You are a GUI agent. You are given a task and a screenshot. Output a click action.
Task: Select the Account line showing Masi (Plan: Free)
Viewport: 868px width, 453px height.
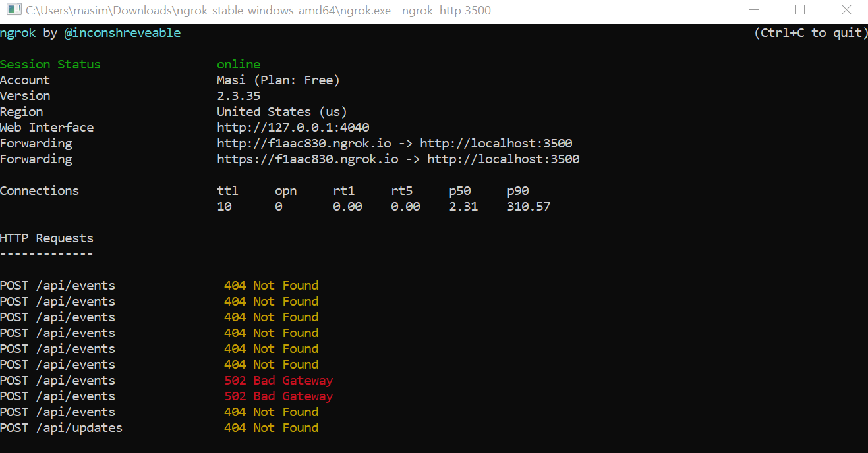[x=277, y=80]
